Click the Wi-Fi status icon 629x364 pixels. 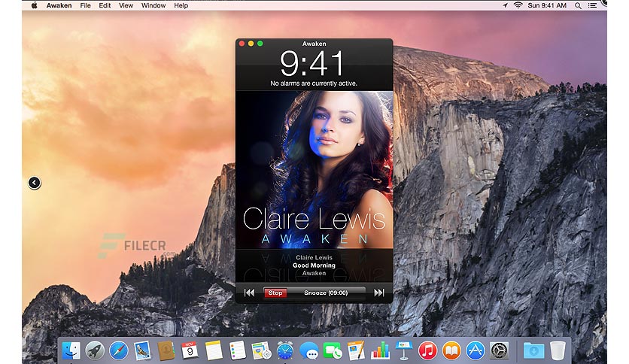pos(518,5)
